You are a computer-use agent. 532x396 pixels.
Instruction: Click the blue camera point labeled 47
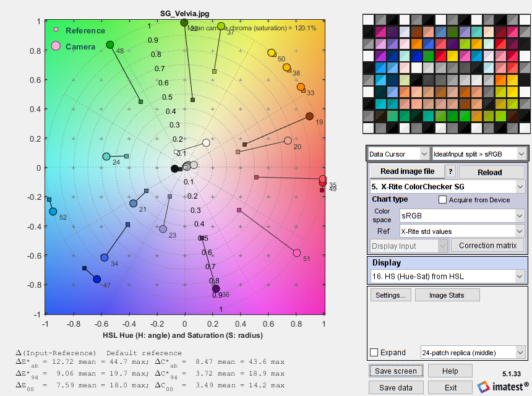pos(97,280)
